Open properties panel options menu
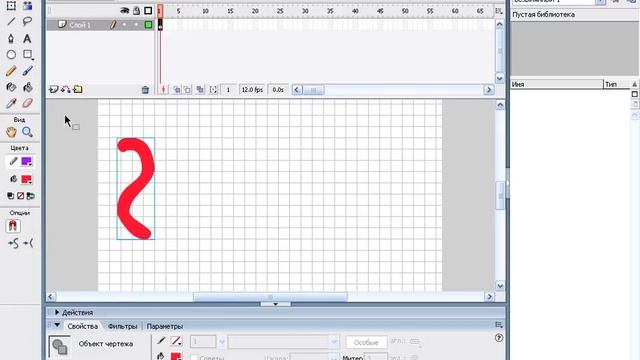640x360 pixels. pyautogui.click(x=499, y=324)
